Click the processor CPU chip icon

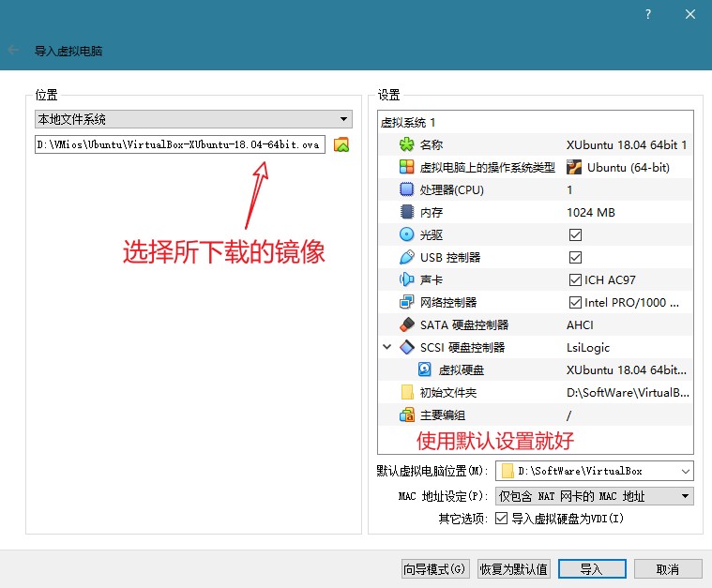[406, 190]
